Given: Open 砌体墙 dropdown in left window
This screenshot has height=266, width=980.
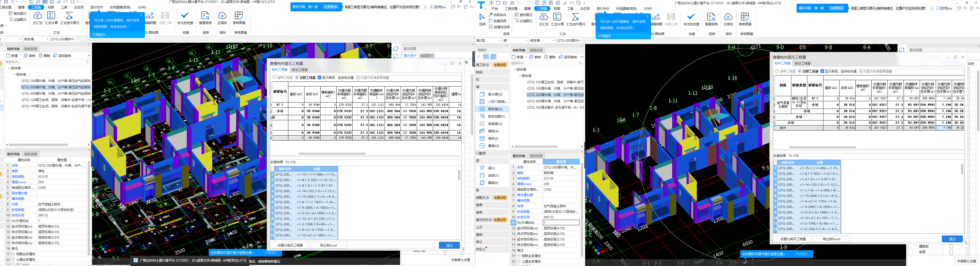Looking at the screenshot, I should point(36,39).
